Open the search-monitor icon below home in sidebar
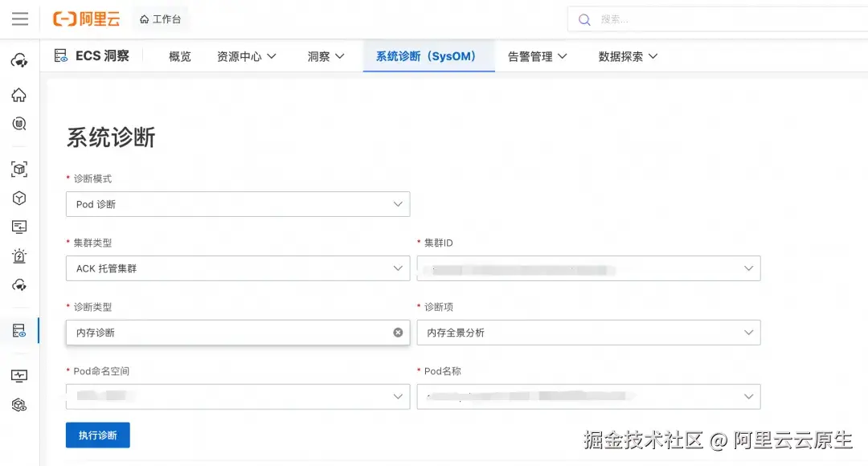This screenshot has height=466, width=868. pos(19,124)
